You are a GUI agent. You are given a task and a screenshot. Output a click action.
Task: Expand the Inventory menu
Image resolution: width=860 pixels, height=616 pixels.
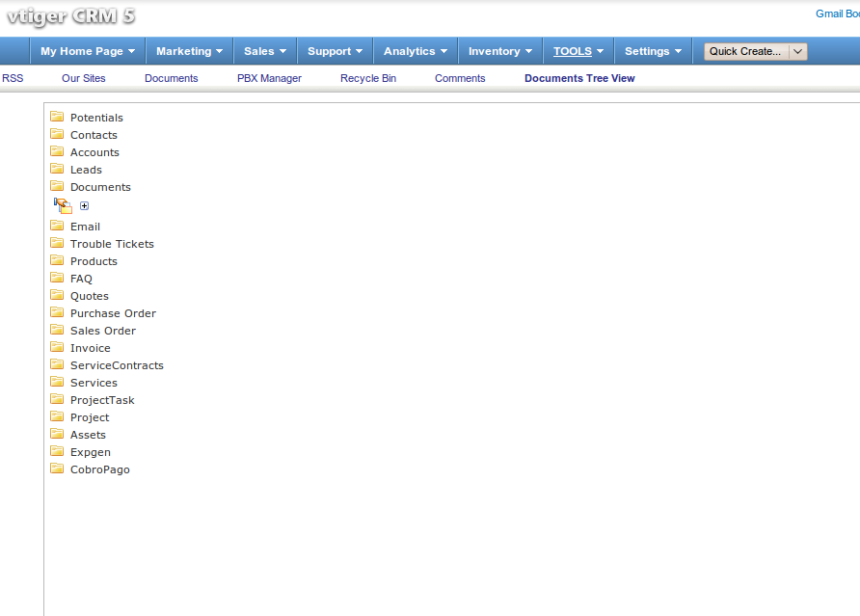[x=499, y=52]
